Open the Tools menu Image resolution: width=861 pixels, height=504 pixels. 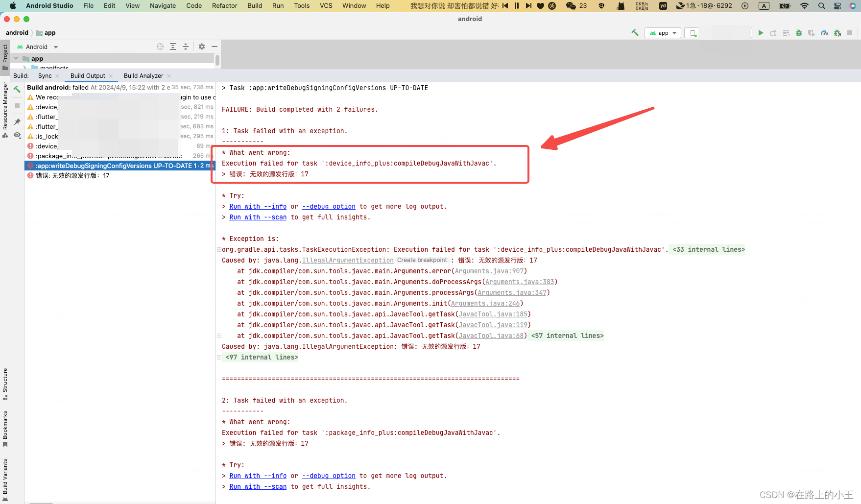coord(302,6)
